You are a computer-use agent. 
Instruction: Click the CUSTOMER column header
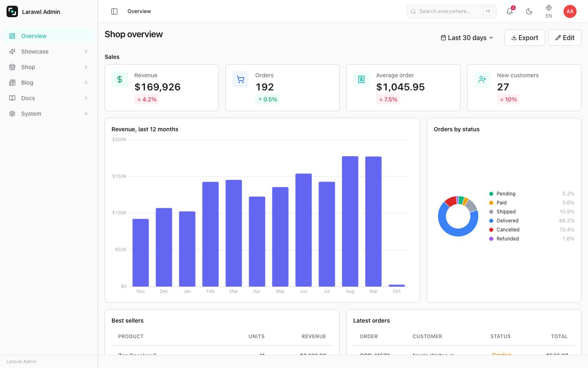point(427,337)
